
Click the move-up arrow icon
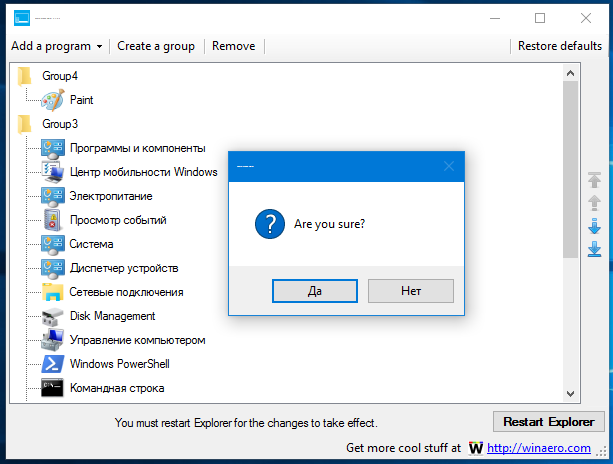pyautogui.click(x=594, y=203)
